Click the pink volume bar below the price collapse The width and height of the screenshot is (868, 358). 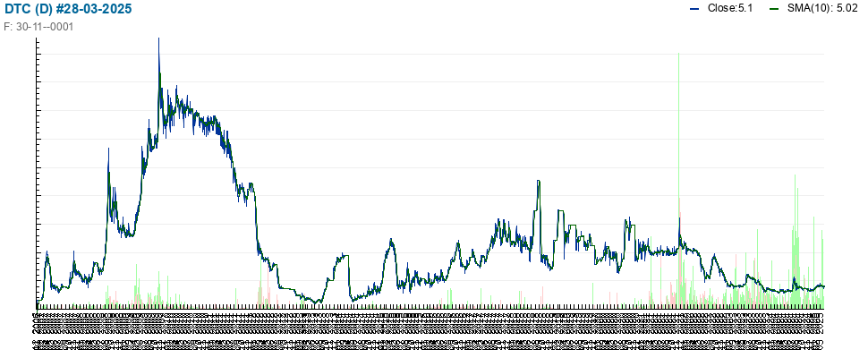[x=268, y=286]
